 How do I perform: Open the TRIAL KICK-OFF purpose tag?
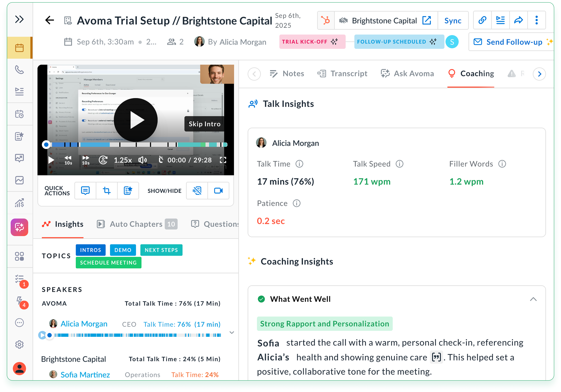312,42
